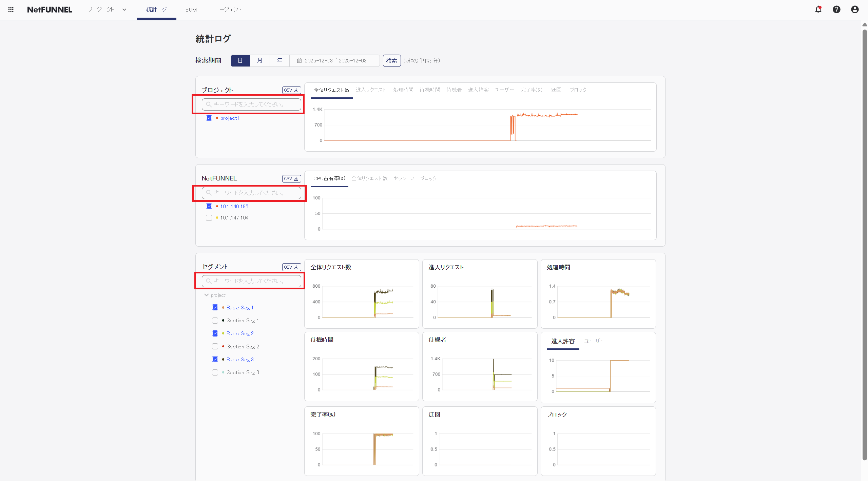Select the 待機時間 chart tab
The width and height of the screenshot is (868, 481).
429,90
